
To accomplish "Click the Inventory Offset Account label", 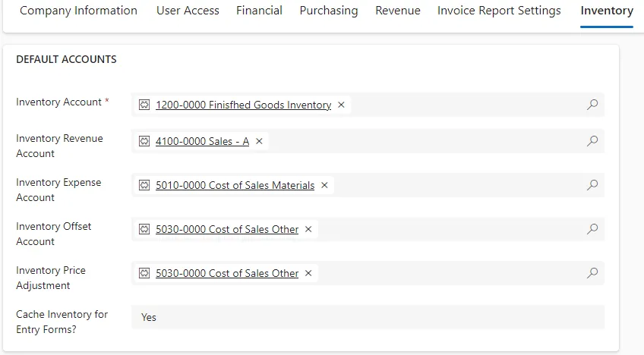I will (53, 234).
